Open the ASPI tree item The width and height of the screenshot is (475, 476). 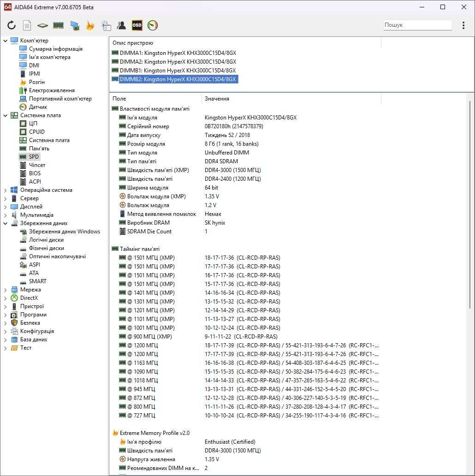pyautogui.click(x=34, y=265)
